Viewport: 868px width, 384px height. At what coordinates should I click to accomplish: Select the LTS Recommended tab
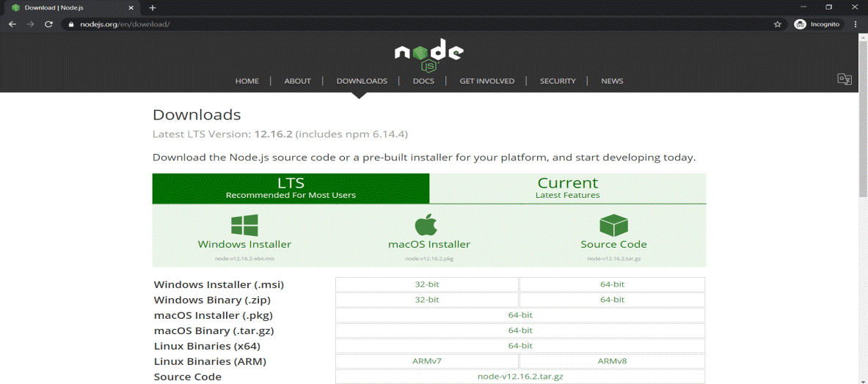pos(291,188)
